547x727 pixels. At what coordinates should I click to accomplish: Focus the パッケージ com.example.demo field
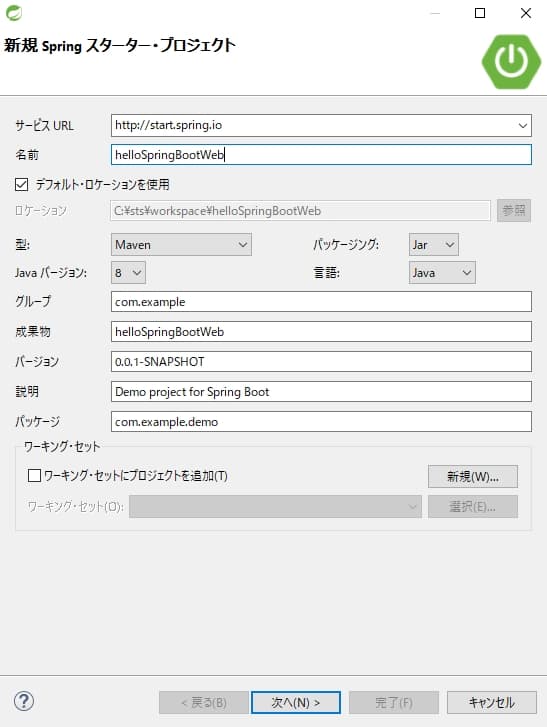(x=321, y=421)
